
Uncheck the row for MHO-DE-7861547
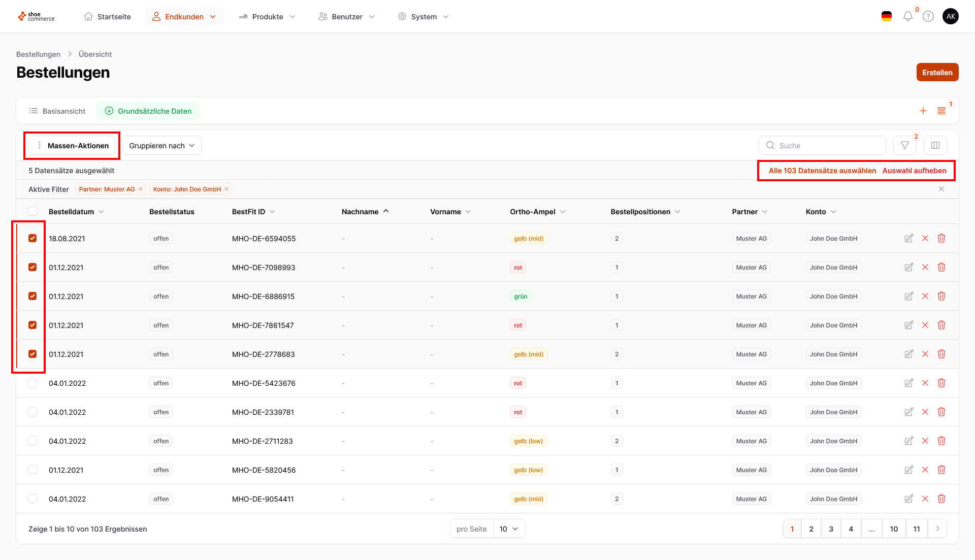pyautogui.click(x=32, y=325)
